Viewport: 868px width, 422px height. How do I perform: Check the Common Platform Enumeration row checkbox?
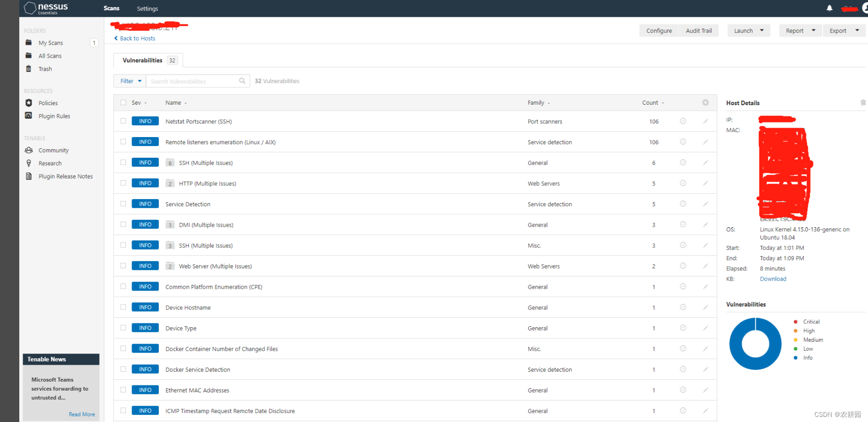(x=123, y=286)
